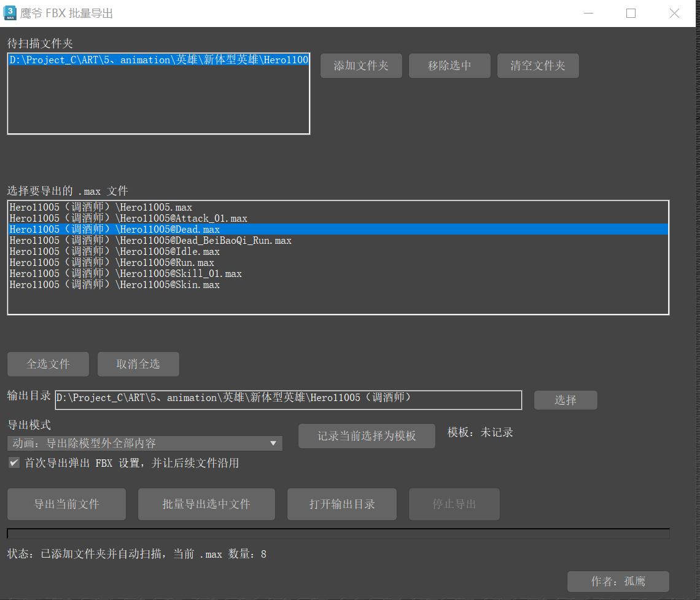
Task: Click 移除选中 button
Action: [x=449, y=66]
